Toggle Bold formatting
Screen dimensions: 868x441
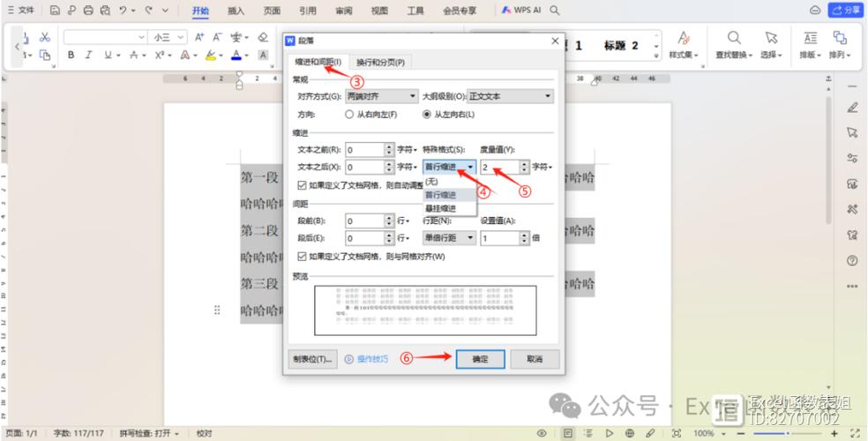coord(71,55)
